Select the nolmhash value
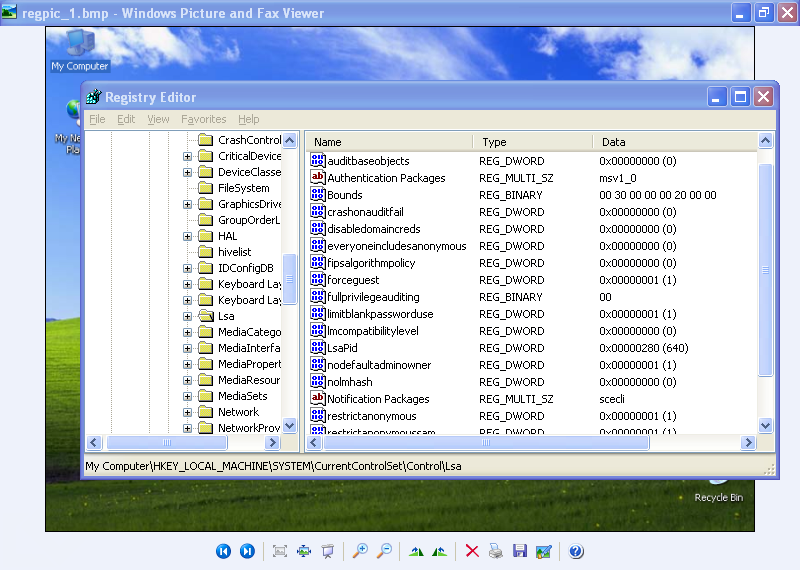Screen dimensions: 800x570 click(349, 382)
